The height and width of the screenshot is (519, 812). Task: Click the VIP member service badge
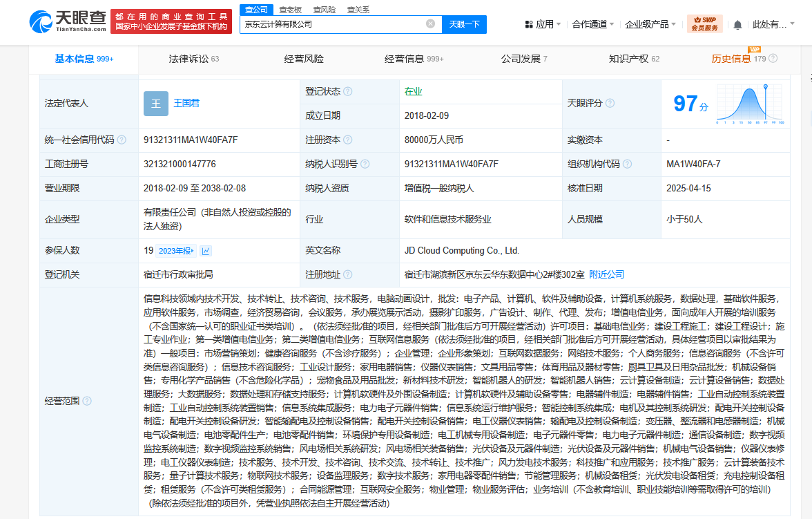click(704, 24)
